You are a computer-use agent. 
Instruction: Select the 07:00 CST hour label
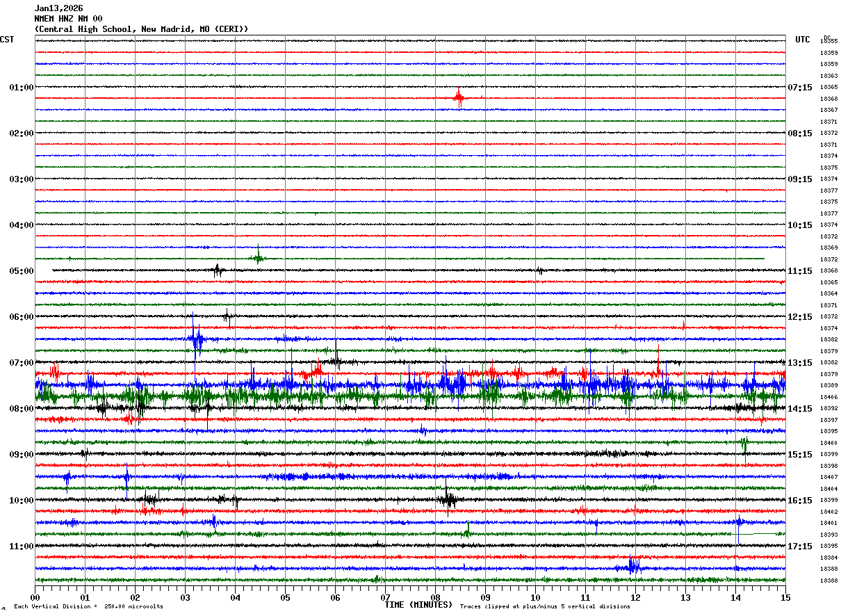[22, 363]
